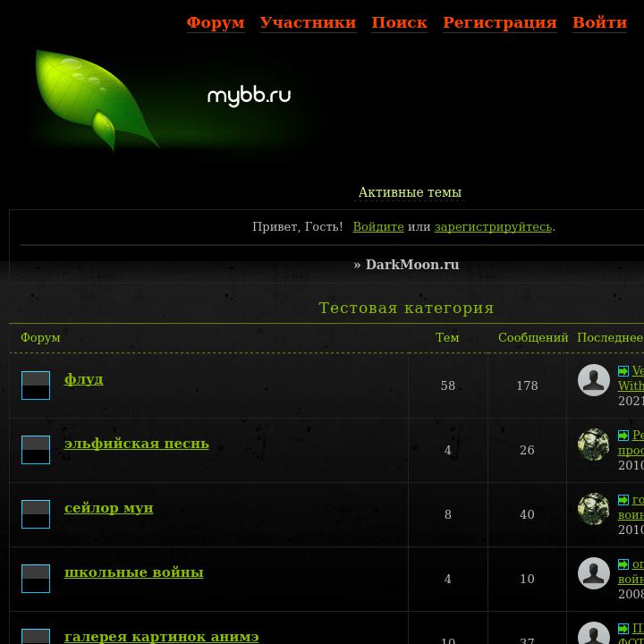
Task: Click the mybb.ru logo text
Action: (x=249, y=96)
